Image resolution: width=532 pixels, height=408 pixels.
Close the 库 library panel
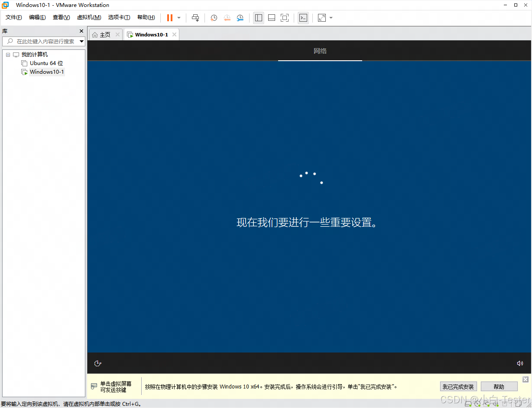(x=81, y=31)
